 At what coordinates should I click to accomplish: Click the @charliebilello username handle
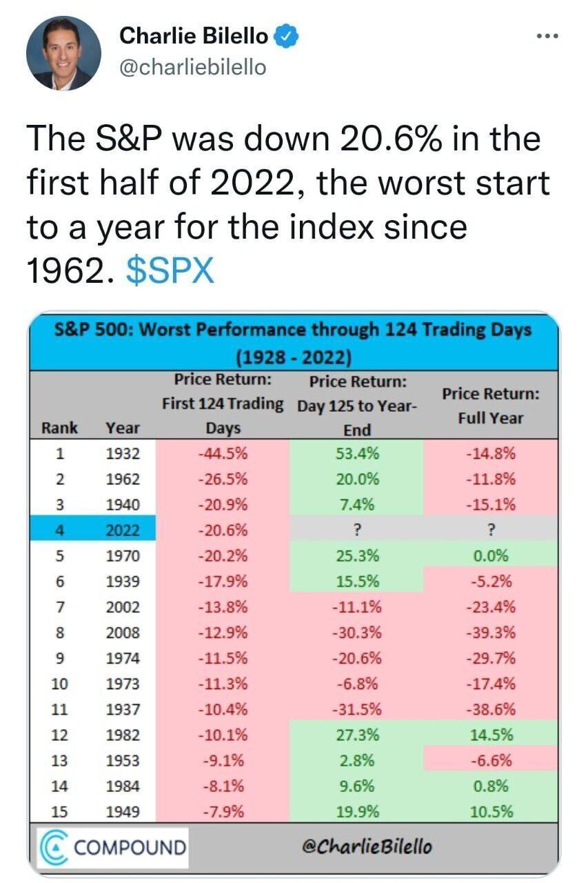pos(193,67)
